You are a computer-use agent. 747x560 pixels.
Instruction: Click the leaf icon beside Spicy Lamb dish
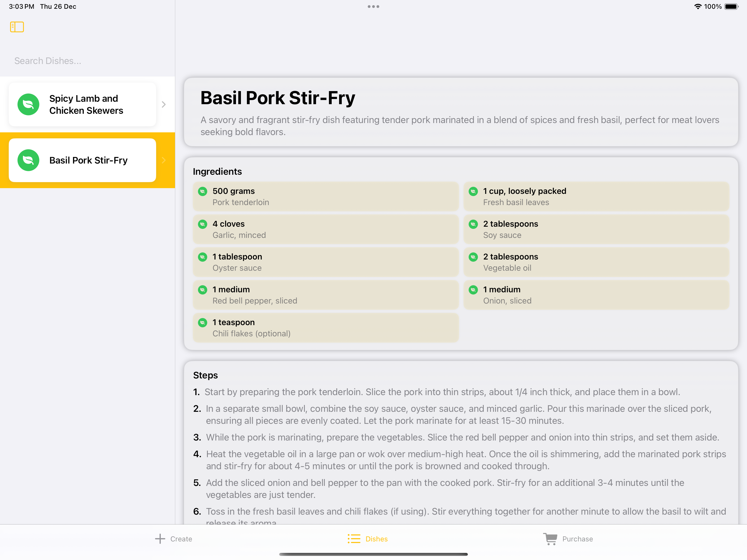pos(28,104)
